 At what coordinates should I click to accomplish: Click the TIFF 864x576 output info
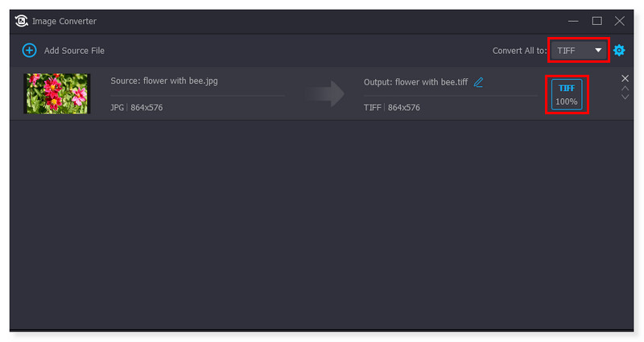(391, 107)
